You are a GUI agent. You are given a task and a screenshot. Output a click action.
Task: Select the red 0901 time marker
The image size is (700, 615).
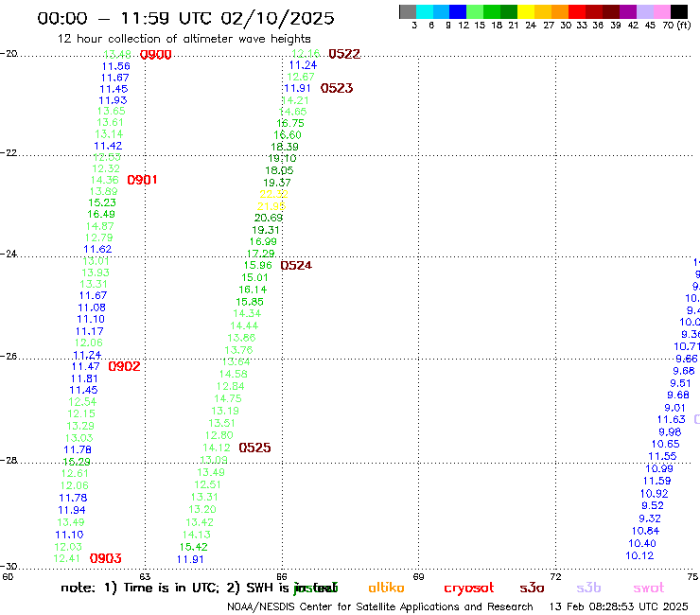pyautogui.click(x=142, y=180)
